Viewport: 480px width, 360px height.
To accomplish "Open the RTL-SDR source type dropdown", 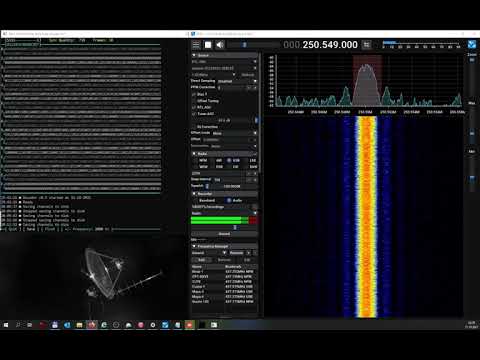I will 224,62.
